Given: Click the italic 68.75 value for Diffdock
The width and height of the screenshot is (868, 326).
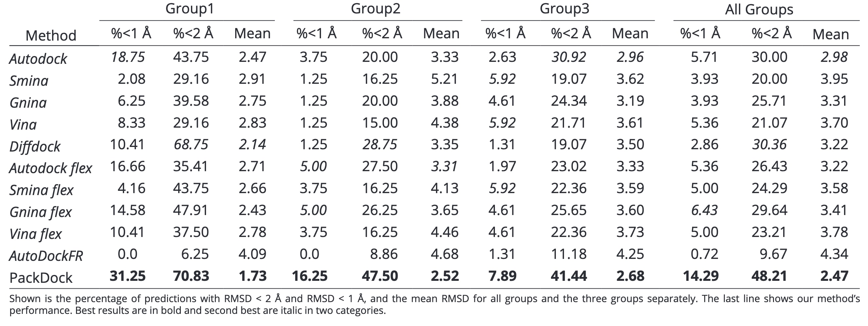Looking at the screenshot, I should [191, 144].
